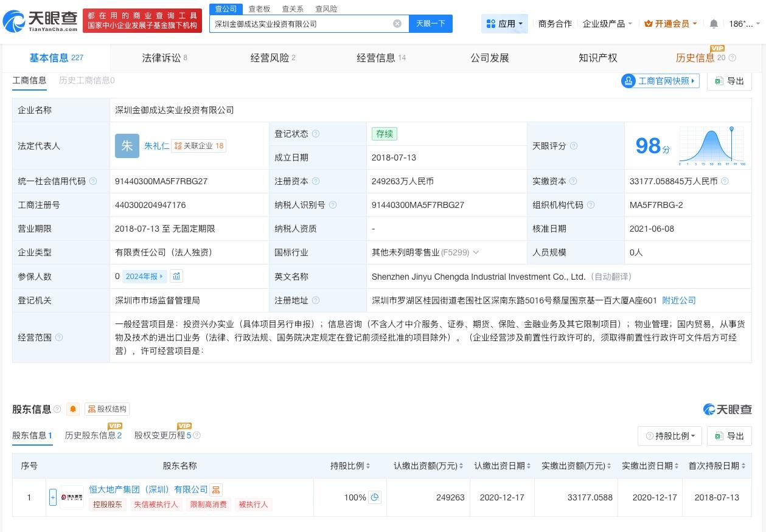Switch to 历史工商信息 sub-tab
766x532 pixels.
click(86, 80)
